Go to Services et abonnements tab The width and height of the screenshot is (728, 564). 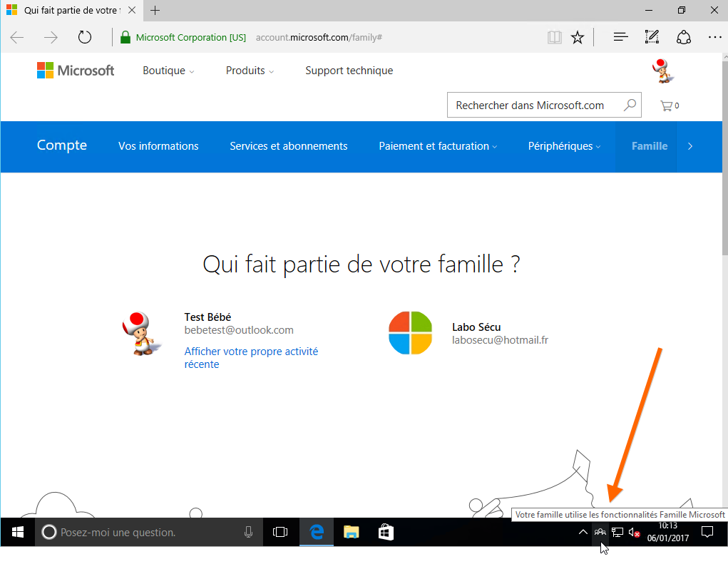tap(288, 146)
